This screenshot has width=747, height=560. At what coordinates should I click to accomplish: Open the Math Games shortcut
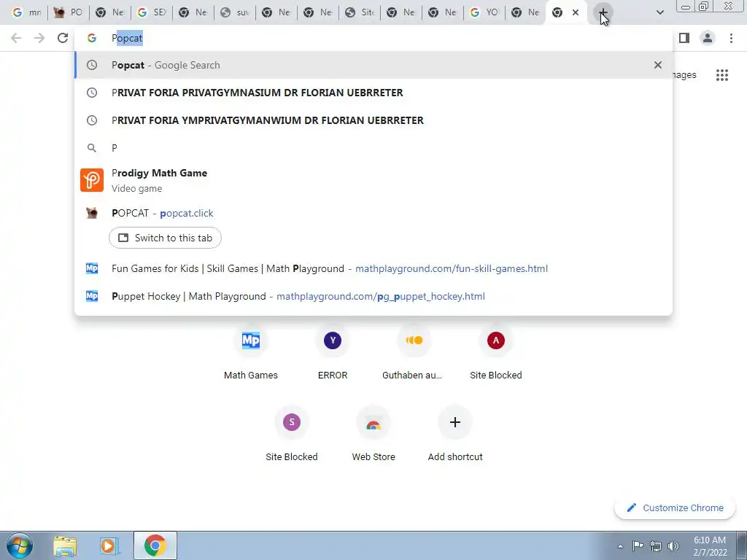[251, 352]
